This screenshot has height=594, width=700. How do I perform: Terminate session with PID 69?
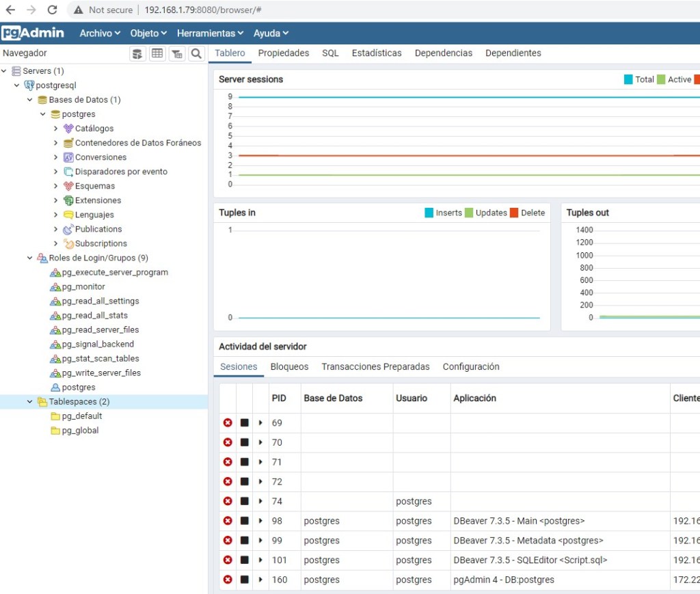[x=228, y=423]
